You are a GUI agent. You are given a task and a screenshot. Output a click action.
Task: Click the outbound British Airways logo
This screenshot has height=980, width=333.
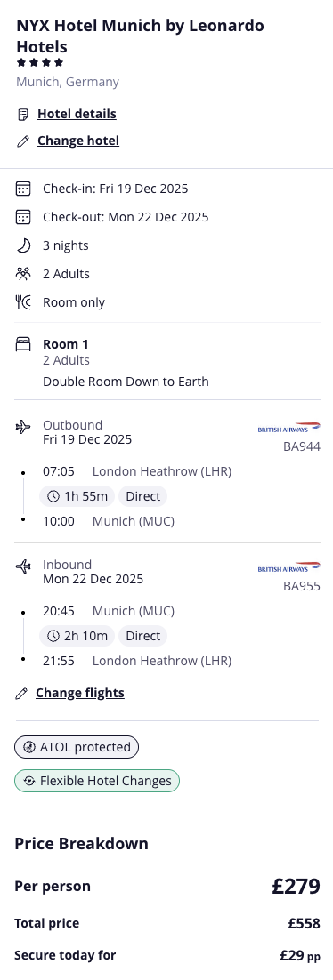[x=289, y=428]
